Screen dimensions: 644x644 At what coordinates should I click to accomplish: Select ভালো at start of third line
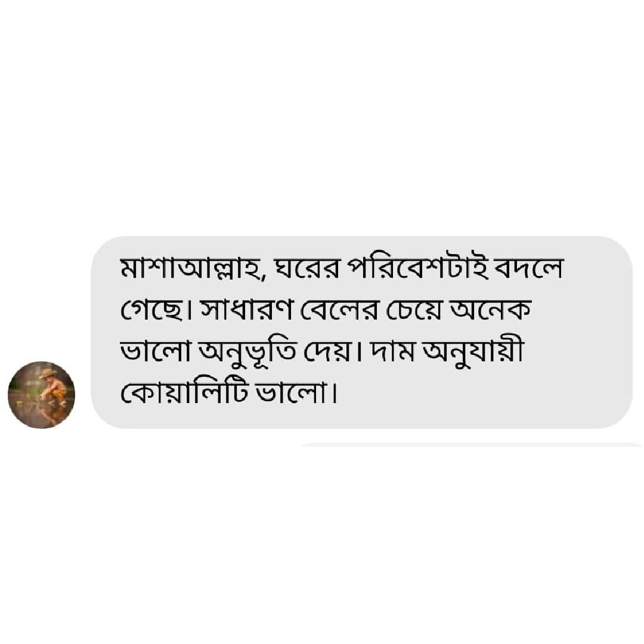point(155,352)
